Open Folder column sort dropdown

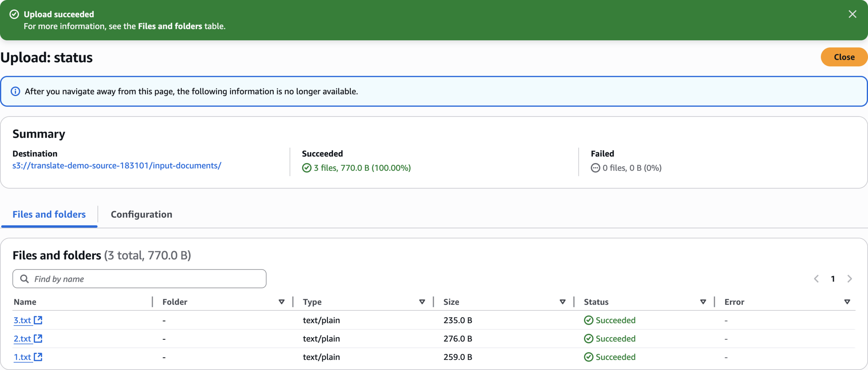click(282, 302)
